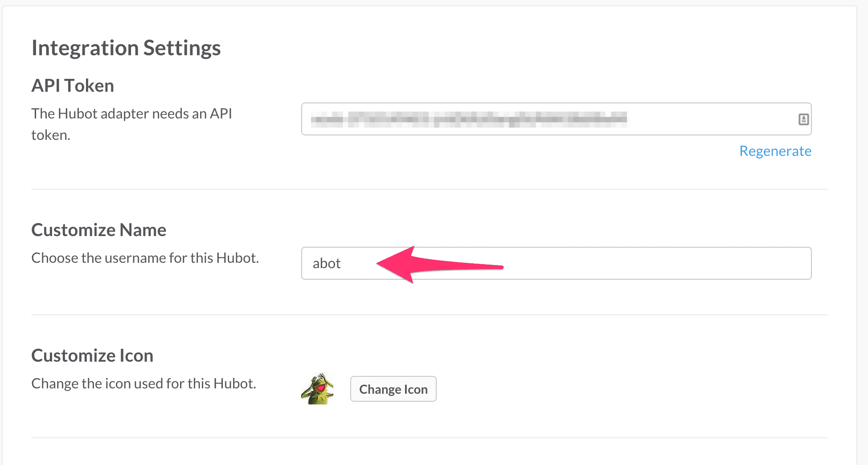Click the divider line below Change Icon
868x465 pixels.
click(430, 438)
